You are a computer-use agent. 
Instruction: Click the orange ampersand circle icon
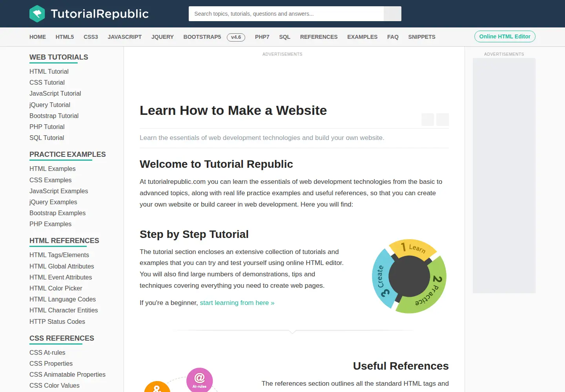pos(157,387)
